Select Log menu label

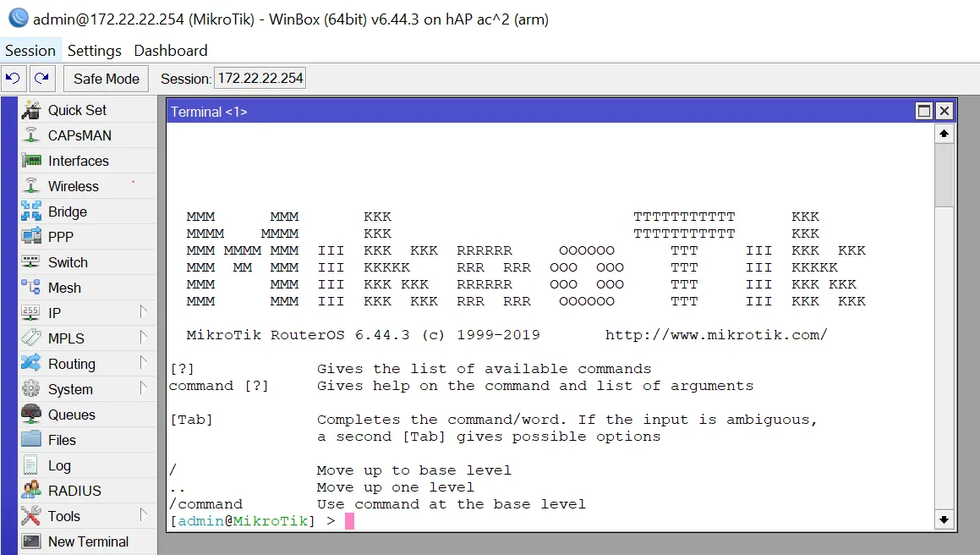[59, 465]
